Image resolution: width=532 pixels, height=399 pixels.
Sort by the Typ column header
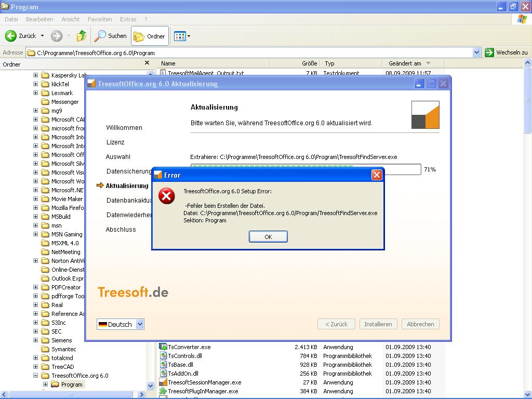[x=351, y=63]
